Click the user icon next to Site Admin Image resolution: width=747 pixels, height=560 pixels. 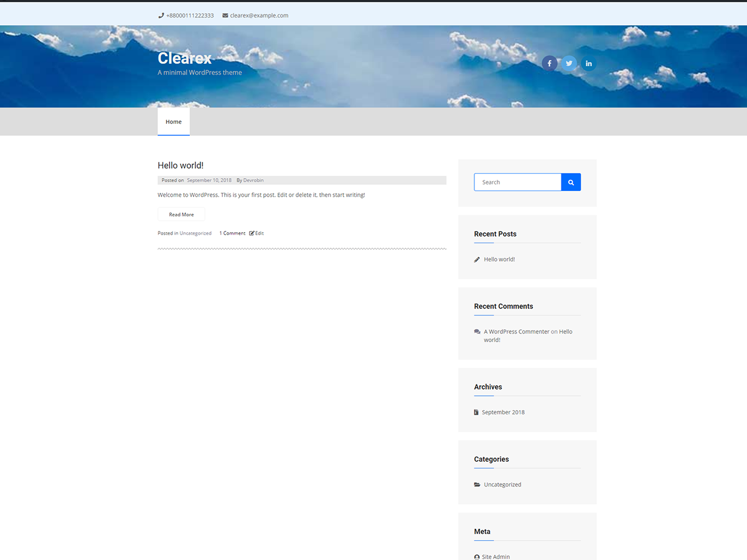point(477,556)
